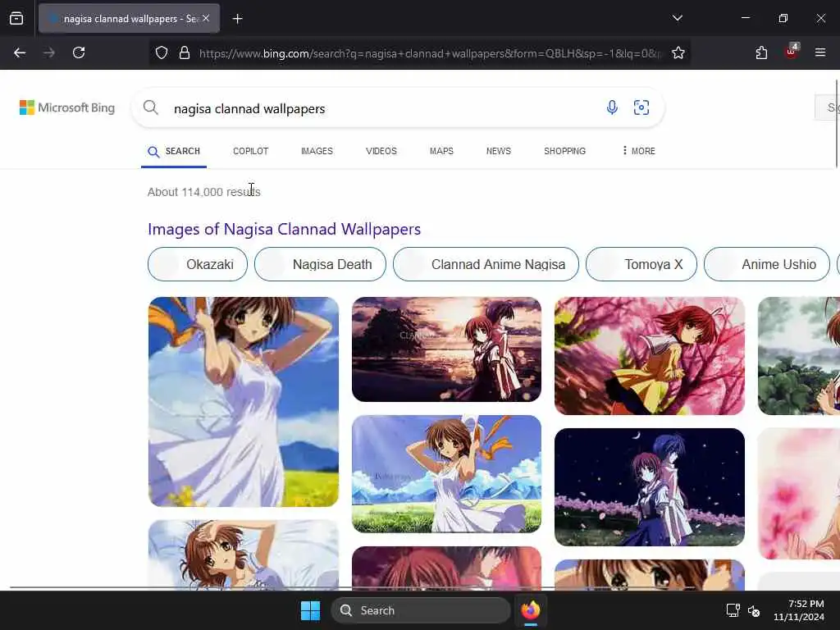The image size is (840, 630).
Task: Click the site security padlock icon
Action: 185,52
